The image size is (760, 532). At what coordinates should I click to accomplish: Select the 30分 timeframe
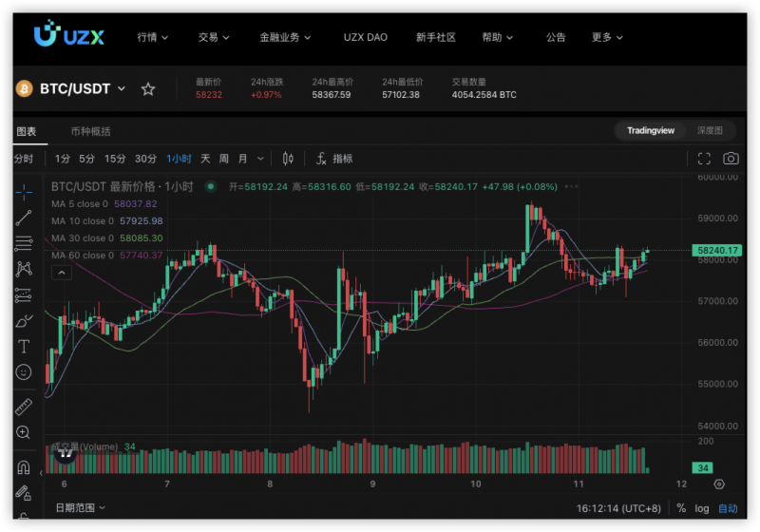pyautogui.click(x=145, y=159)
